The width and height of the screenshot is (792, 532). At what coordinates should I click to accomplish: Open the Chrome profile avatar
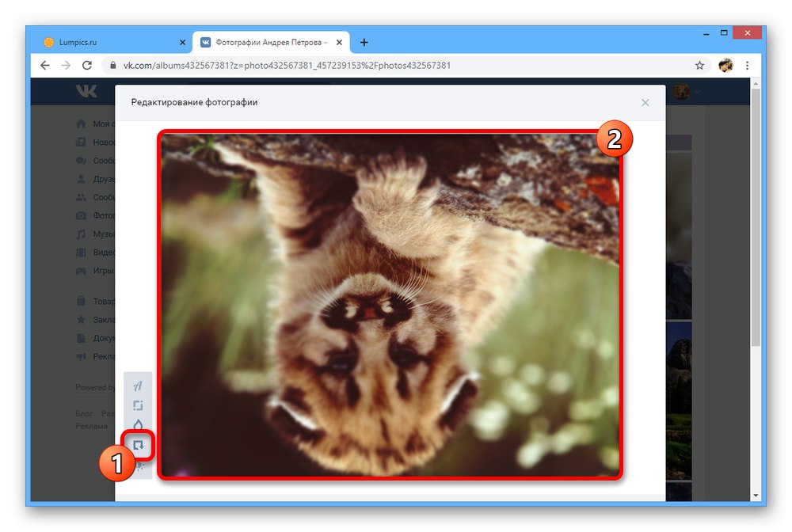tap(725, 65)
